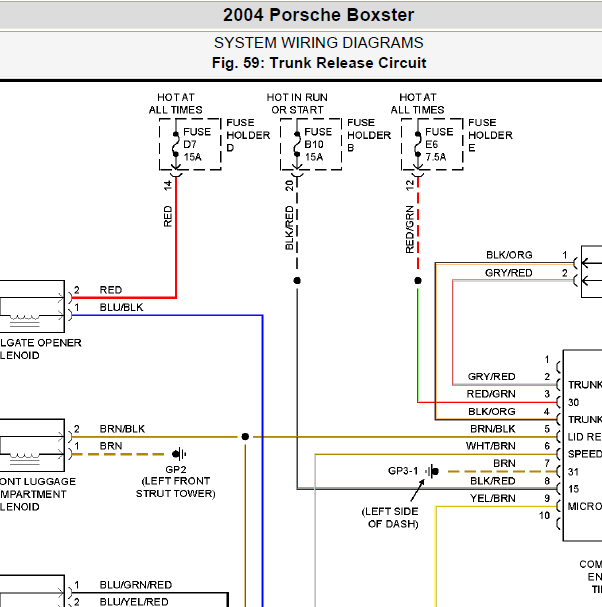This screenshot has height=607, width=602.
Task: Click the splice dot on the BLK/RED wire
Action: (297, 280)
